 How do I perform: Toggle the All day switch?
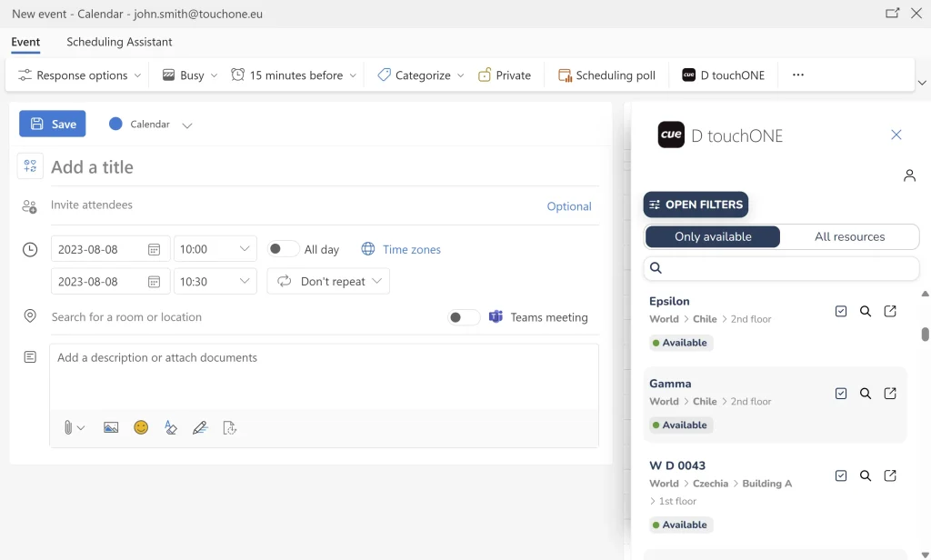coord(283,249)
